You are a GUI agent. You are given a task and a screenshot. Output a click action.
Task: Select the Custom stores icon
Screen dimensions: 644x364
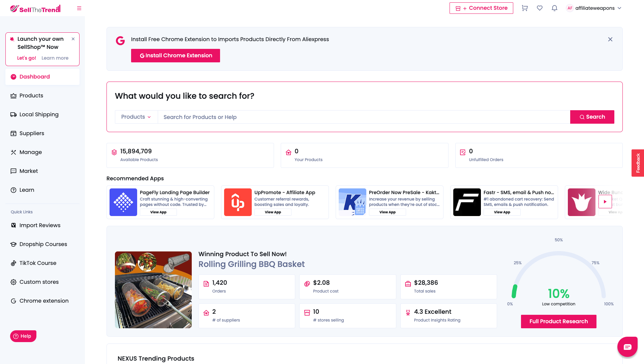[x=13, y=282]
